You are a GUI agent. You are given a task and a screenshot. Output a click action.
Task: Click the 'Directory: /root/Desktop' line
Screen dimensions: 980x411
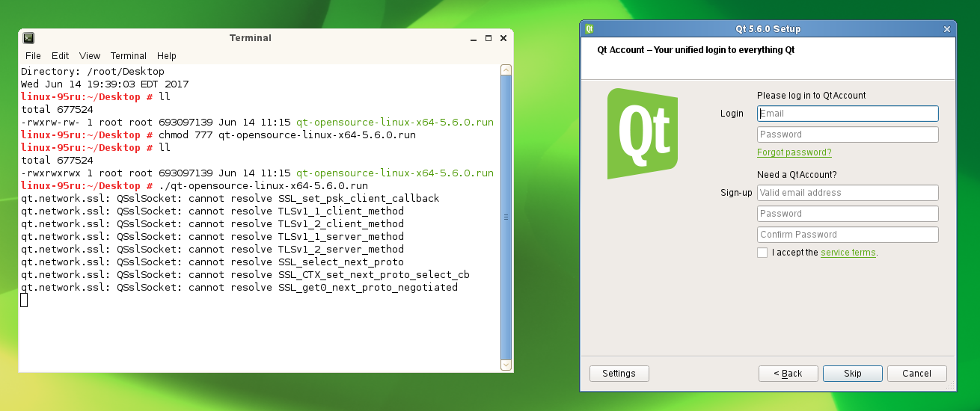93,72
